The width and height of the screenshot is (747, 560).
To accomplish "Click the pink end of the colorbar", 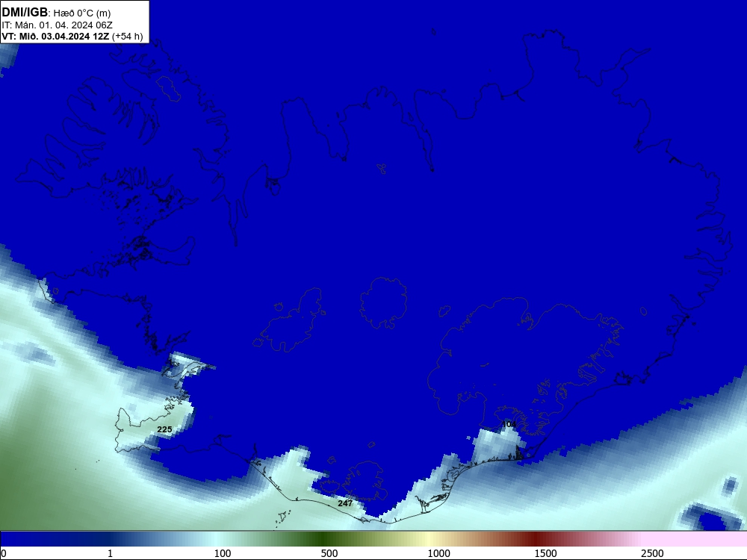I will [x=695, y=539].
